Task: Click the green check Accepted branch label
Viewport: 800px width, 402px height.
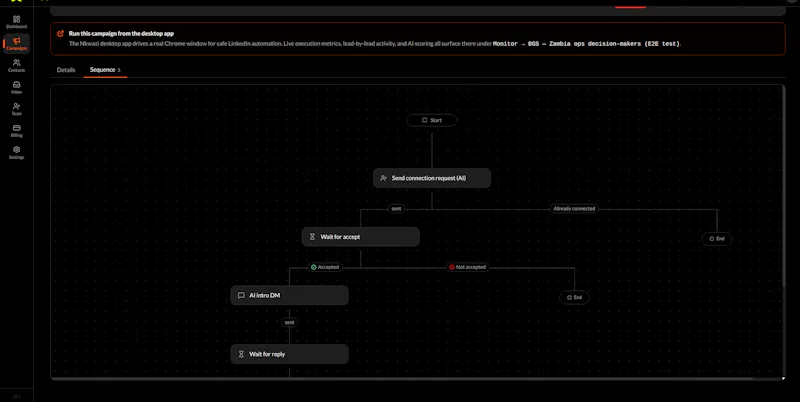Action: (x=324, y=267)
